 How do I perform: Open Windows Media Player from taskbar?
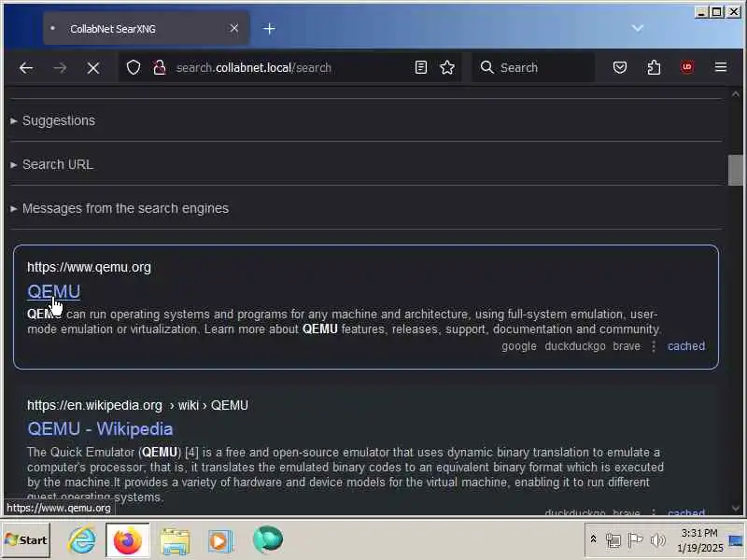click(x=220, y=541)
